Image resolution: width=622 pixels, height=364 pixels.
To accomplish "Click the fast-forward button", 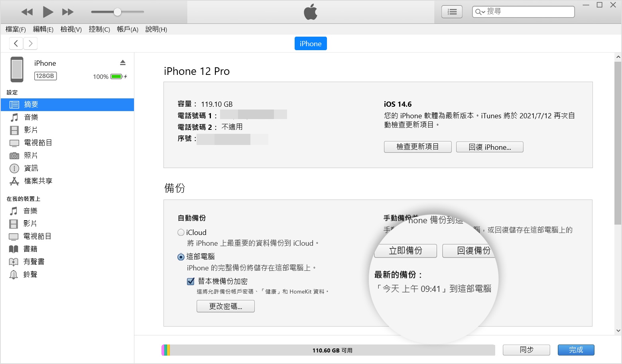I will (x=68, y=12).
